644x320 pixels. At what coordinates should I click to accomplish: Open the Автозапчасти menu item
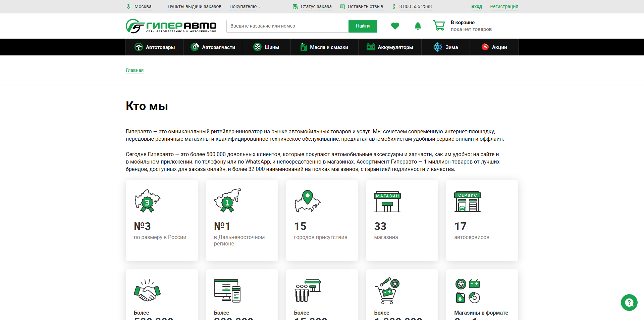tap(213, 47)
